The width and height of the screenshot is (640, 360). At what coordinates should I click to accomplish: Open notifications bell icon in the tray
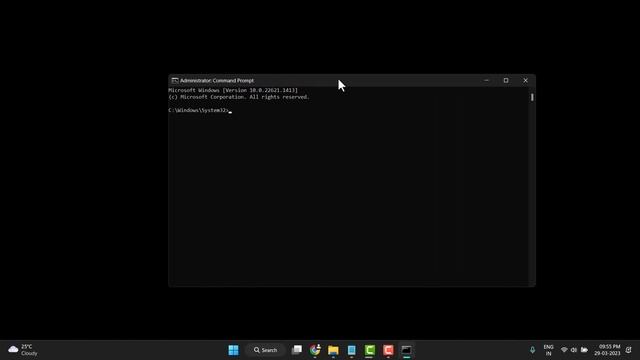pos(629,350)
